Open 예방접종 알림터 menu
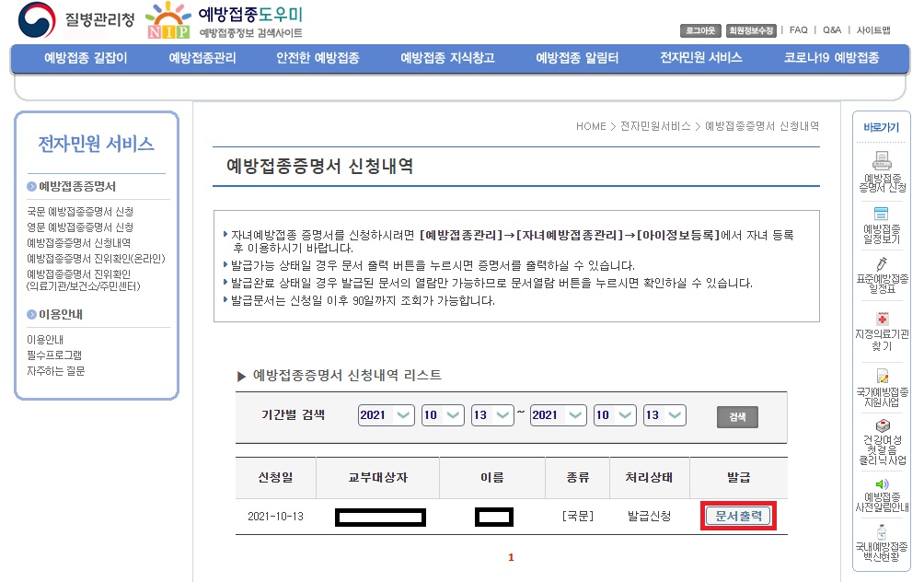Screen dimensions: 924x582 [577, 58]
